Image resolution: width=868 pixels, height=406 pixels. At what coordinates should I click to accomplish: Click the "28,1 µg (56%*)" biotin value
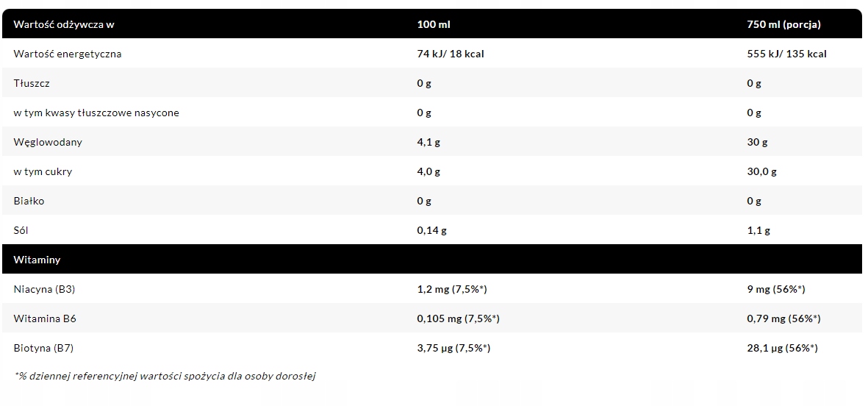(x=782, y=348)
